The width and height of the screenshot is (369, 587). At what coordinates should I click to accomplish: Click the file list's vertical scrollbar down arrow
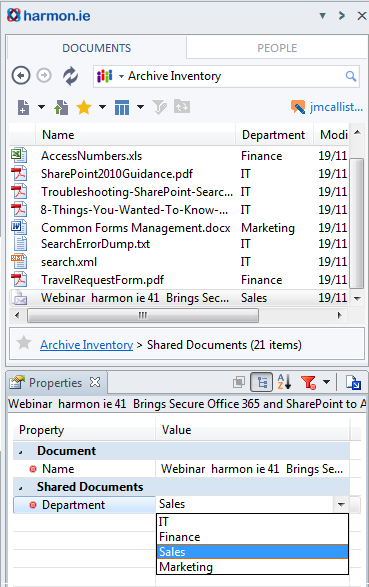357,298
